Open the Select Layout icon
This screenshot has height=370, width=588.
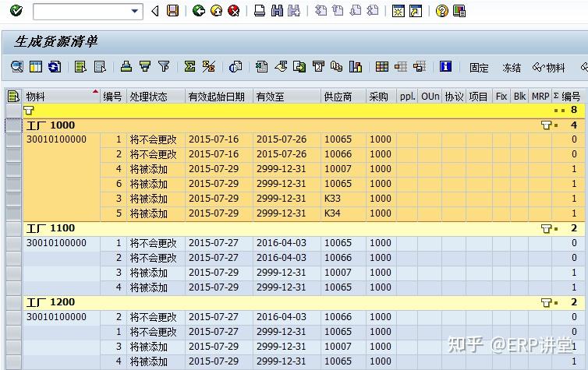tap(401, 67)
